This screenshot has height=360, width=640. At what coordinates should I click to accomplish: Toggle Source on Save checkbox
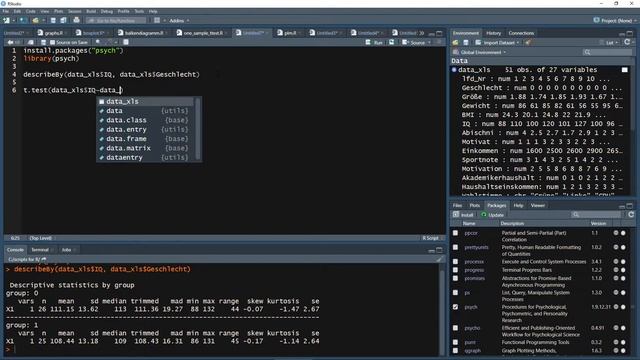pyautogui.click(x=52, y=42)
